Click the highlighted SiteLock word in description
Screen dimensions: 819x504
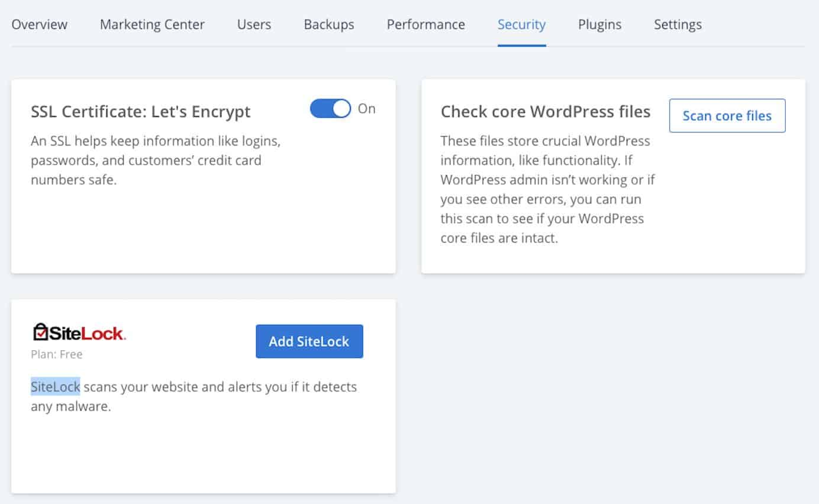coord(56,387)
